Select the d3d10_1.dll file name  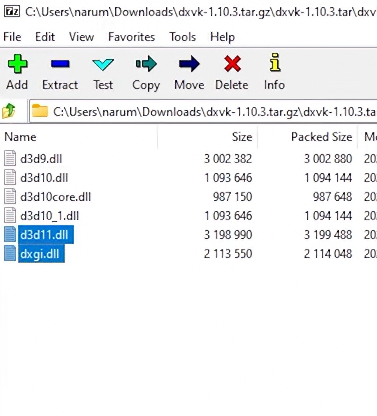[49, 216]
